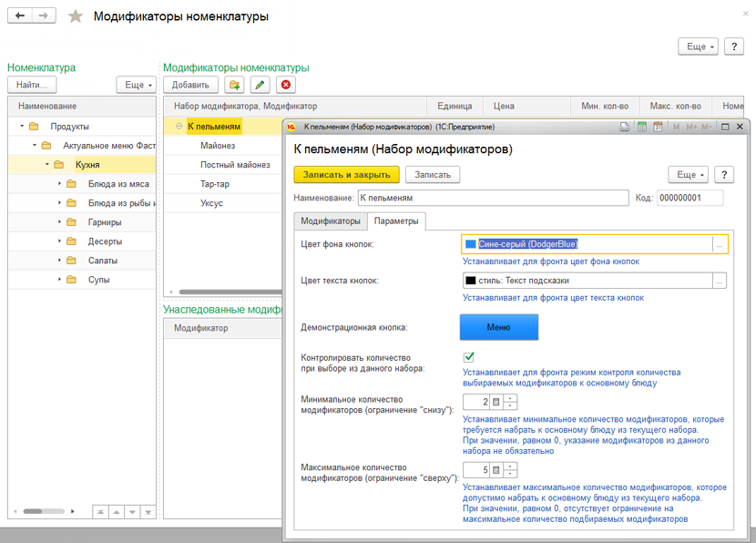The image size is (756, 543).
Task: Click the 'Наименование' input field
Action: coord(492,198)
